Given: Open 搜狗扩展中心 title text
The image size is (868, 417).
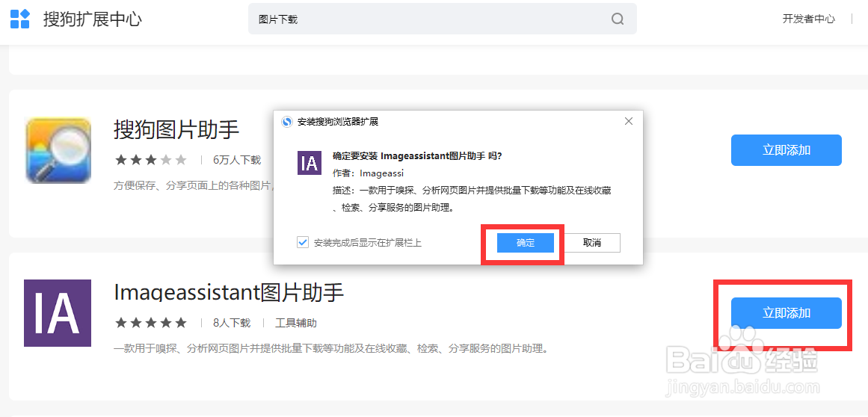Looking at the screenshot, I should [x=93, y=19].
